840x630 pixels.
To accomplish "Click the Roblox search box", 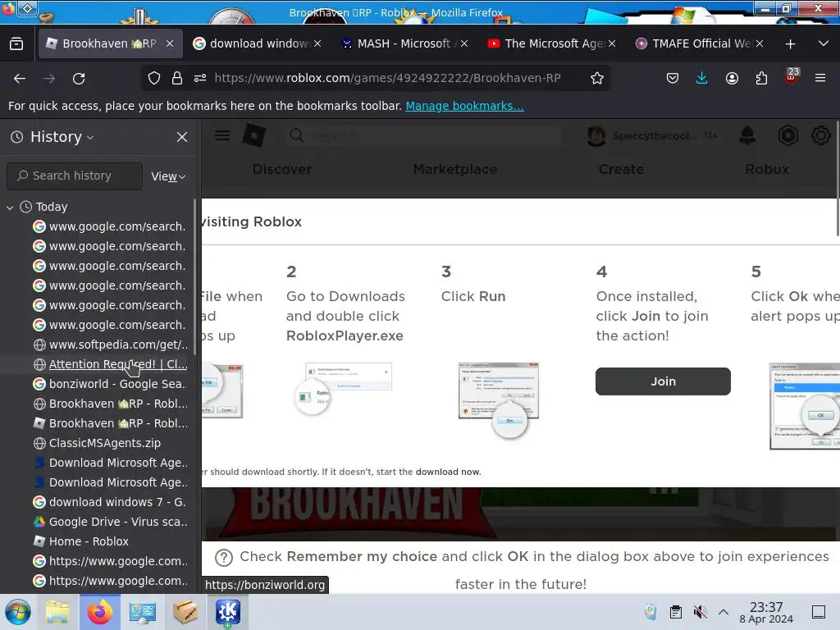I will point(423,135).
